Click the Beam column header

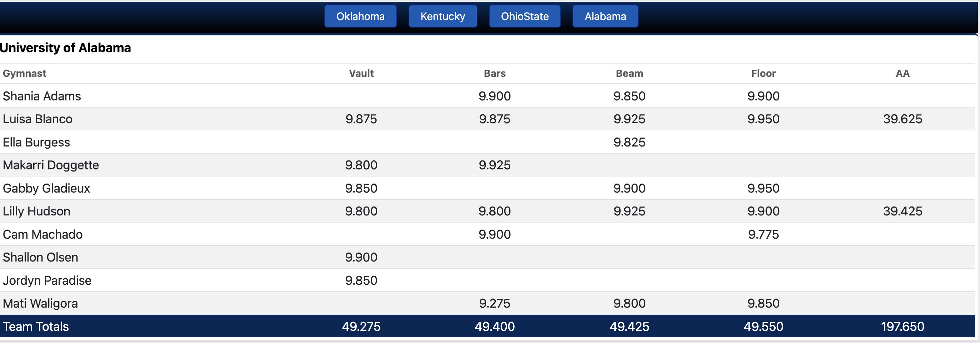coord(629,73)
